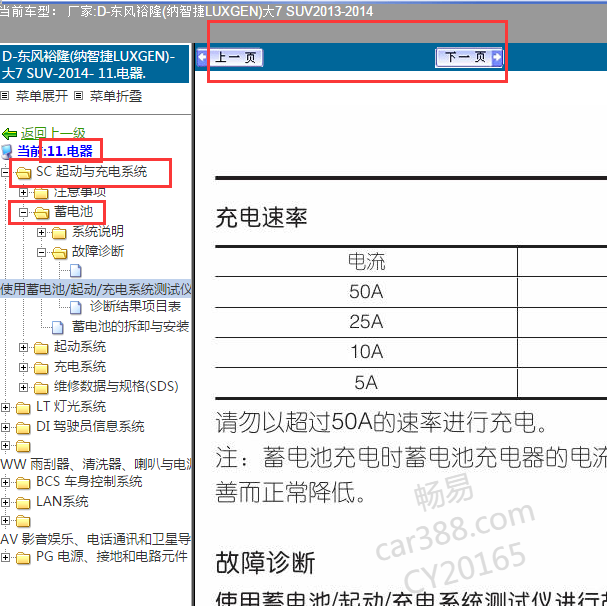This screenshot has height=606, width=607.
Task: Click the LAN系统 folder icon
Action: pos(23,503)
